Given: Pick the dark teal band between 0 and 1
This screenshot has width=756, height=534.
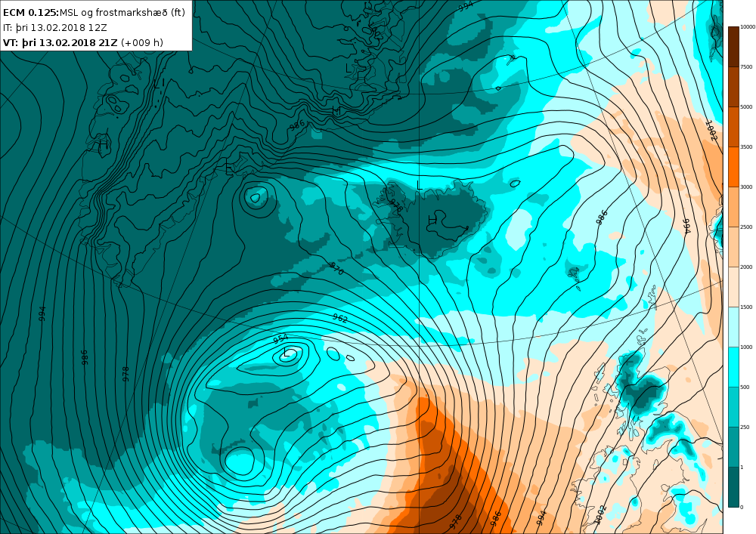Looking at the screenshot, I should (x=733, y=487).
